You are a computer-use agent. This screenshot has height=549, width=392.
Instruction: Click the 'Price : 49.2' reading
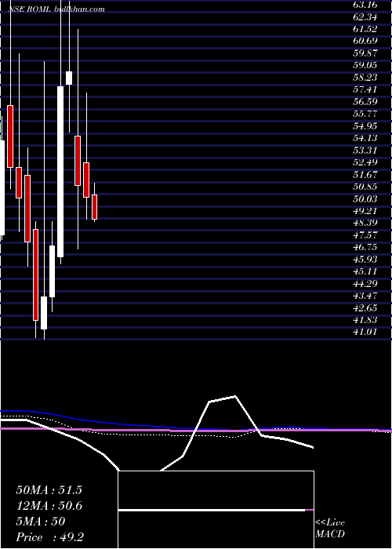(49, 537)
